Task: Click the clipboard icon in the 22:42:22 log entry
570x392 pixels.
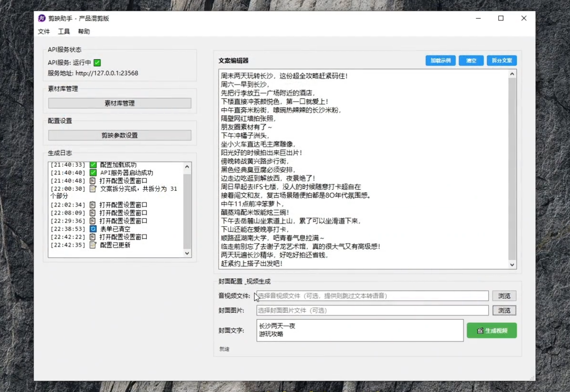Action: pos(93,237)
